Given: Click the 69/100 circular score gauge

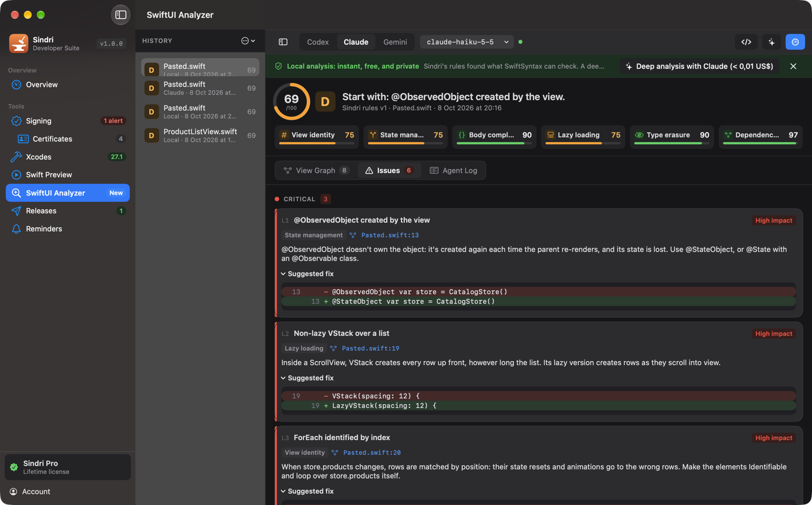Looking at the screenshot, I should click(x=292, y=101).
